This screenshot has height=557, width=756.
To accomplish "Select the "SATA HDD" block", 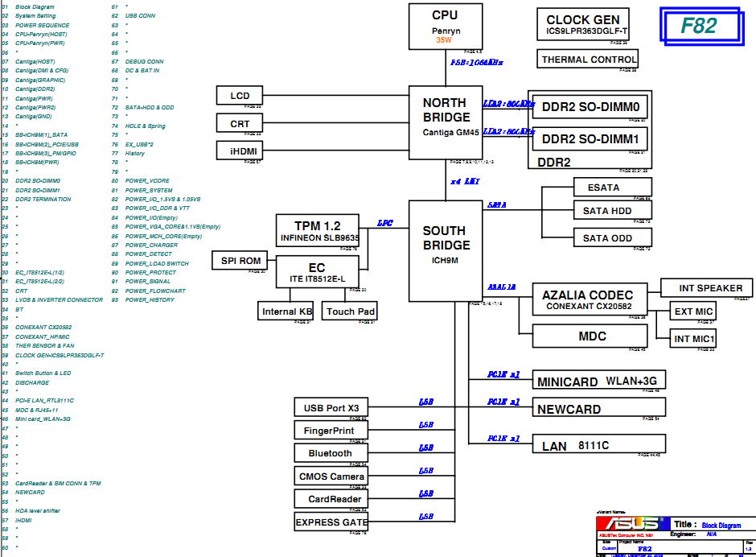I will pos(613,210).
